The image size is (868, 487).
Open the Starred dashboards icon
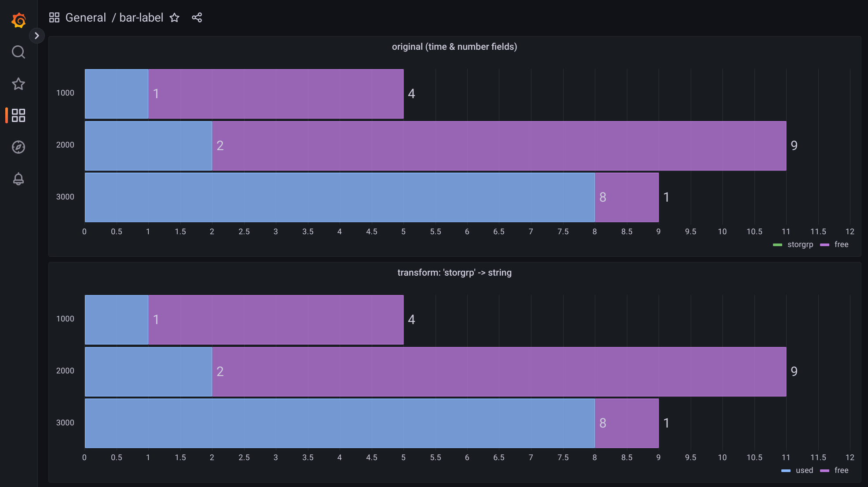[18, 84]
